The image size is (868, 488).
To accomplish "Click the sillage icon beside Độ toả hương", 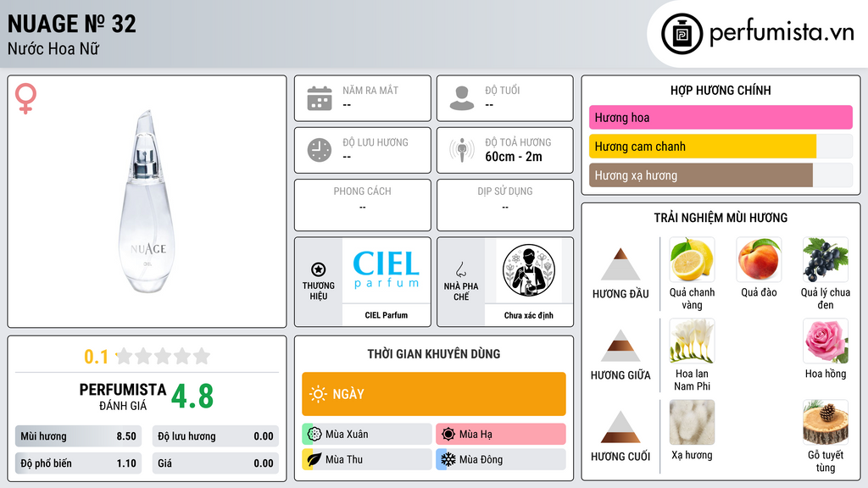I will click(x=462, y=150).
